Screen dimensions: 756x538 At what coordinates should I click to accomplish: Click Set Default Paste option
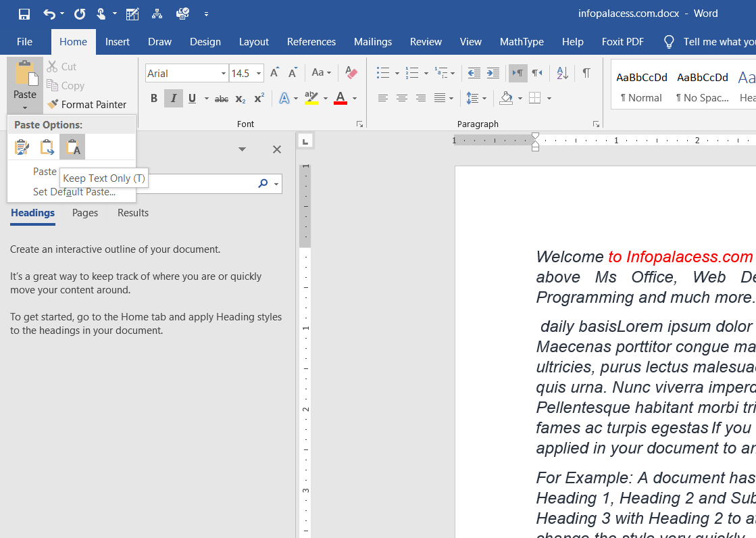click(74, 192)
